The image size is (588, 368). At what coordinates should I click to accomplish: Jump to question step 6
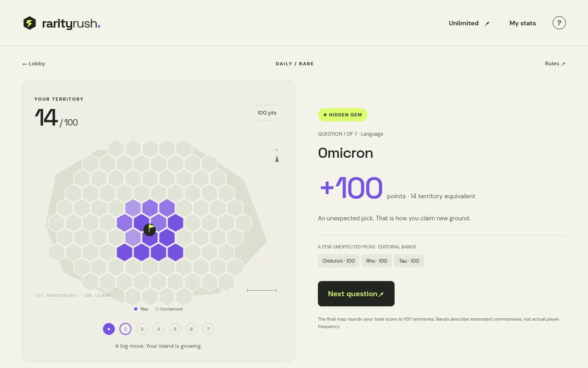192,329
